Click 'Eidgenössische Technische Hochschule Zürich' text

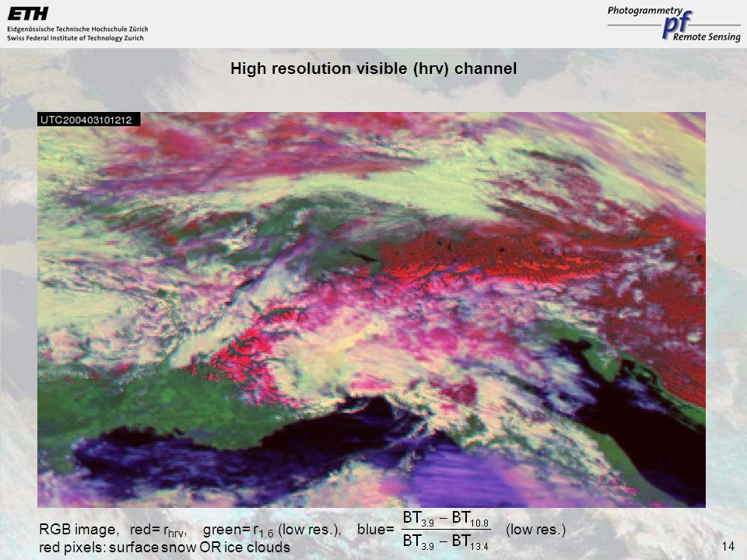[78, 29]
